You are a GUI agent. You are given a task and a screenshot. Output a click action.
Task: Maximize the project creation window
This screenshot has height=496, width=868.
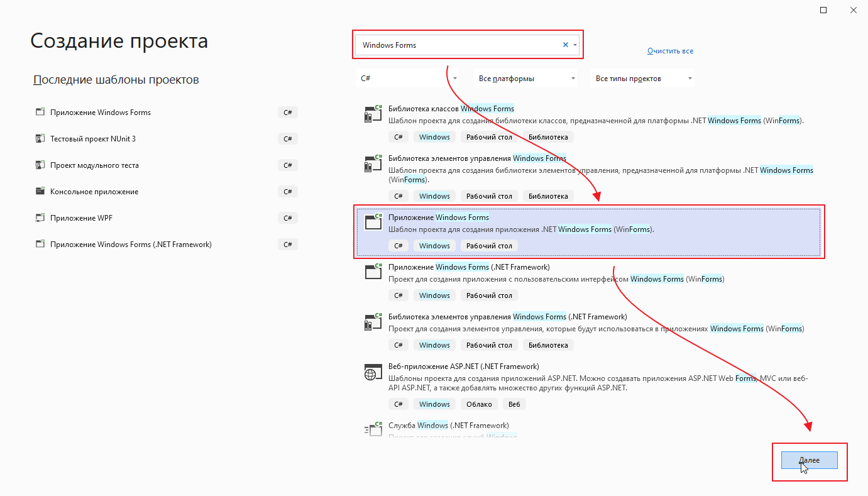[823, 10]
